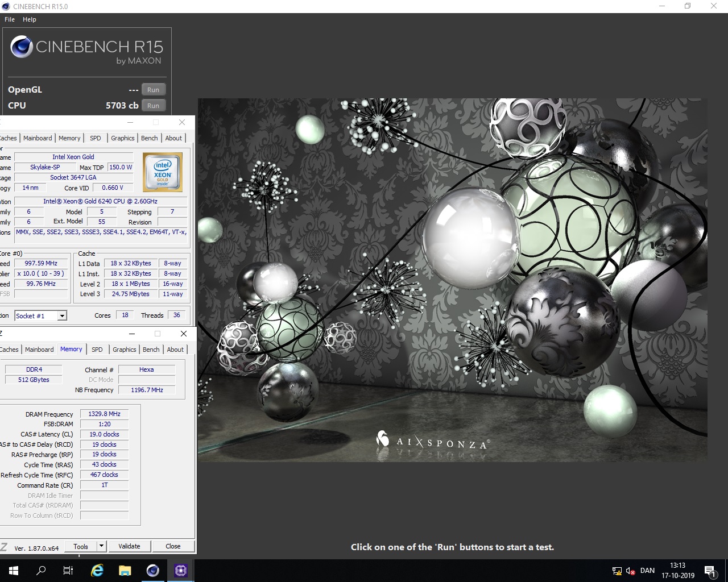Select Memory tab in lower CPU-Z window

[71, 349]
